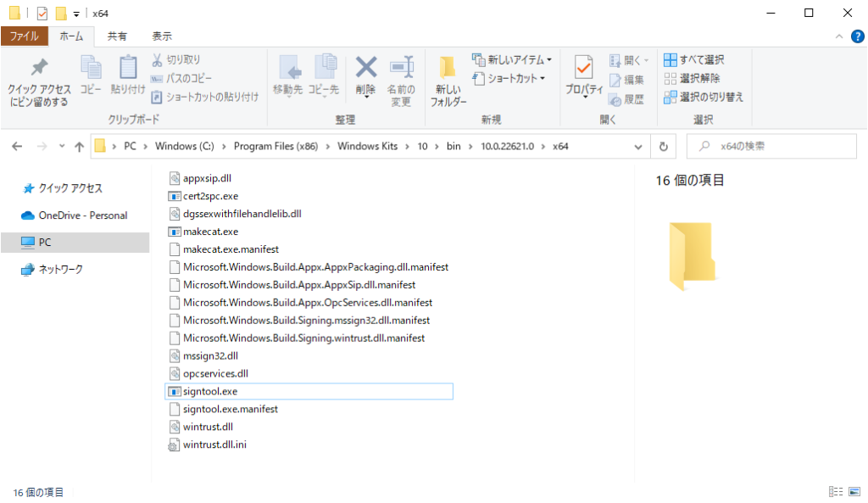Go to PC breadcrumb segment
Viewport: 868px width, 503px height.
[x=130, y=146]
